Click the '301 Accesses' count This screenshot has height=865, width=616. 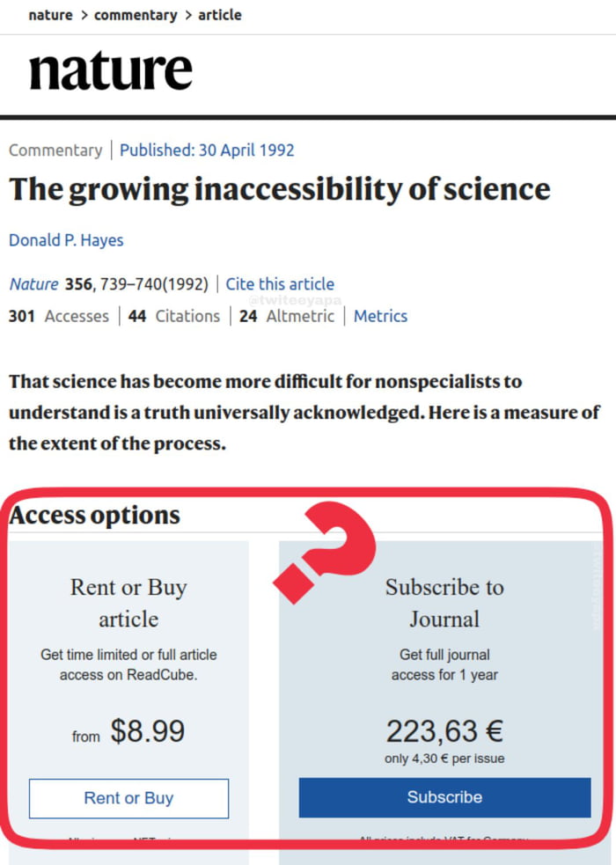pos(58,316)
